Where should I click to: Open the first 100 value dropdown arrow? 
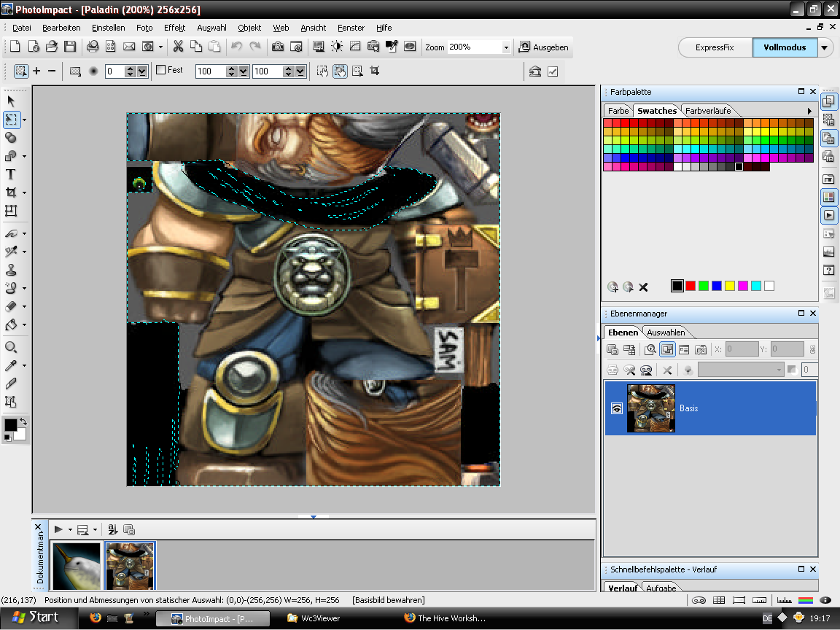click(244, 71)
